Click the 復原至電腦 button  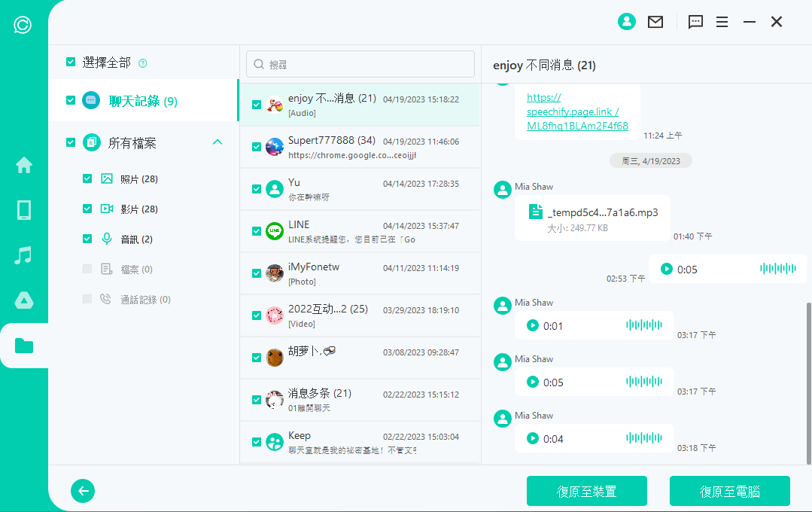point(729,490)
